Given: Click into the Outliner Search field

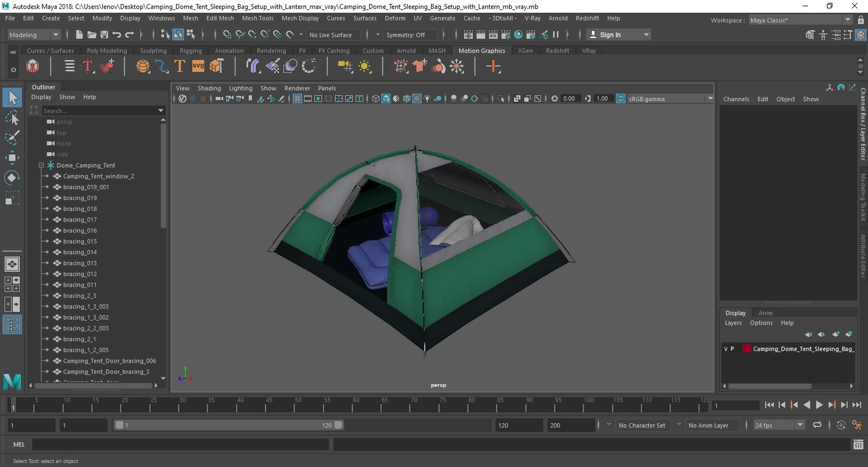Looking at the screenshot, I should pos(99,111).
